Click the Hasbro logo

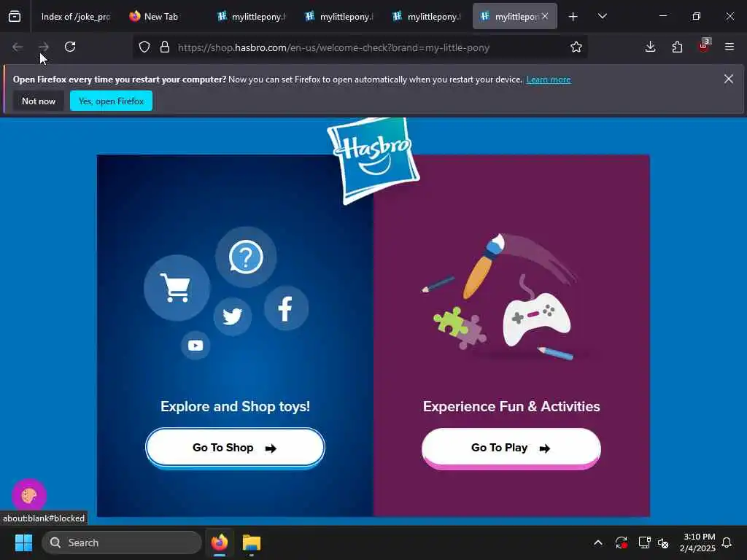pos(373,160)
